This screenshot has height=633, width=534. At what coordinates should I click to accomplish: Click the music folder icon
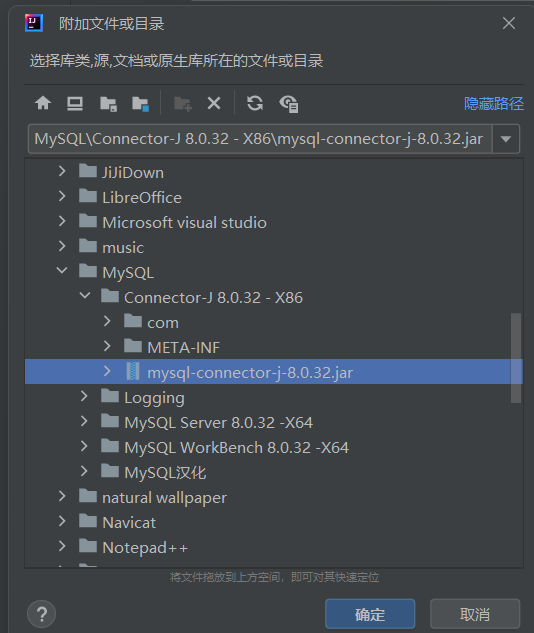88,246
